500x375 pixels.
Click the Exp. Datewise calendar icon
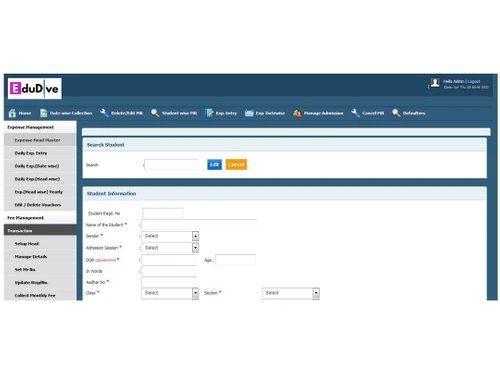[249, 113]
